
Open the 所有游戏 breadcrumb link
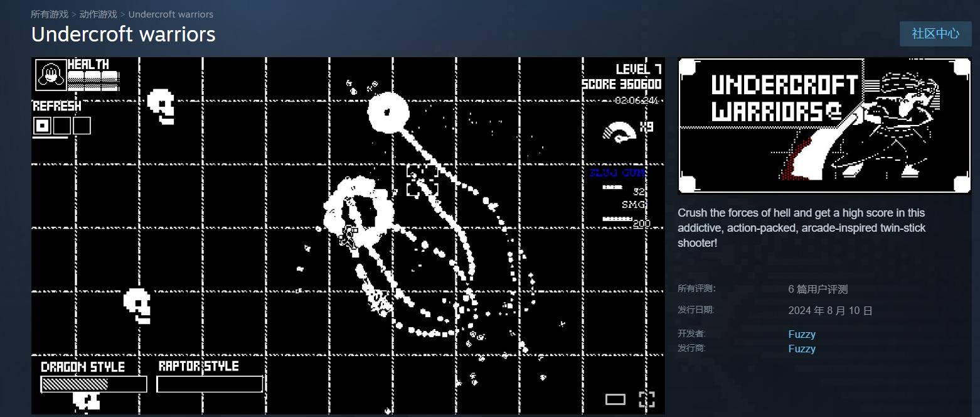tap(50, 14)
